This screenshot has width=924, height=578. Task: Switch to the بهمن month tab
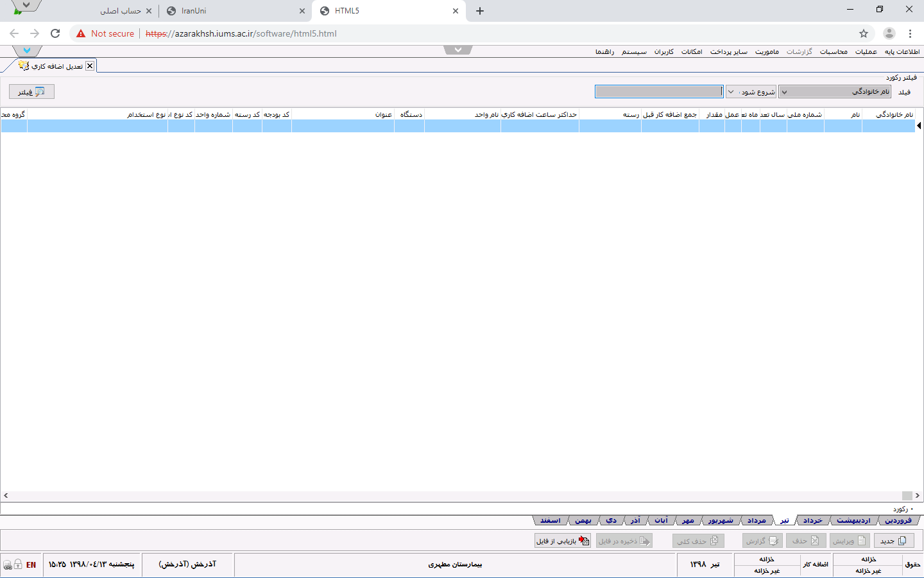coord(583,520)
